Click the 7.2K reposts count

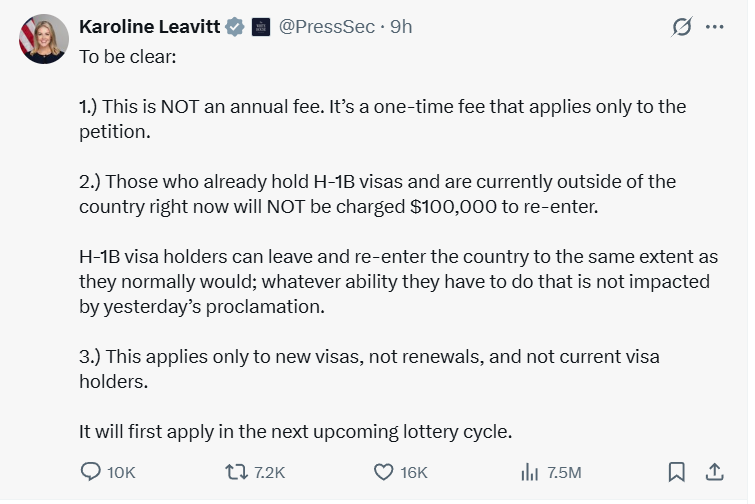270,473
